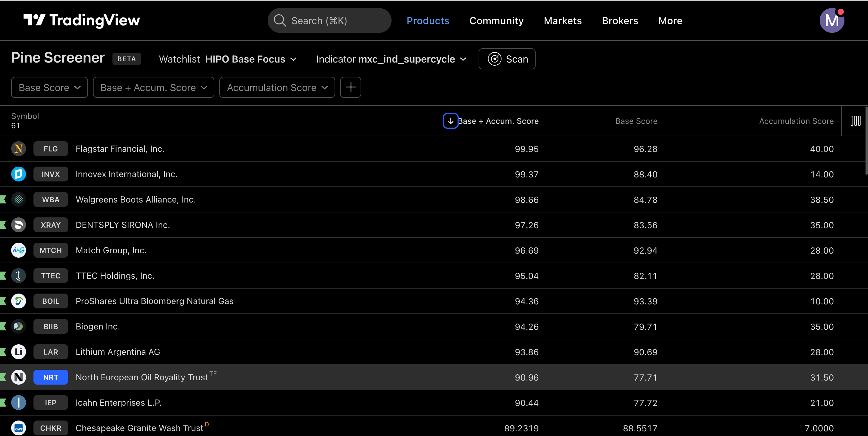Click the FLG ticker badge
The width and height of the screenshot is (868, 436).
pyautogui.click(x=50, y=149)
